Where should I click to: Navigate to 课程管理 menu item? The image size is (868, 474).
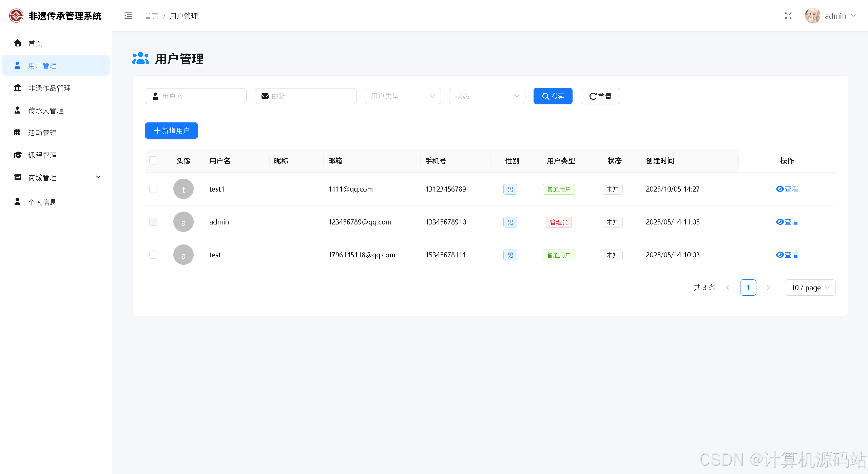(42, 155)
